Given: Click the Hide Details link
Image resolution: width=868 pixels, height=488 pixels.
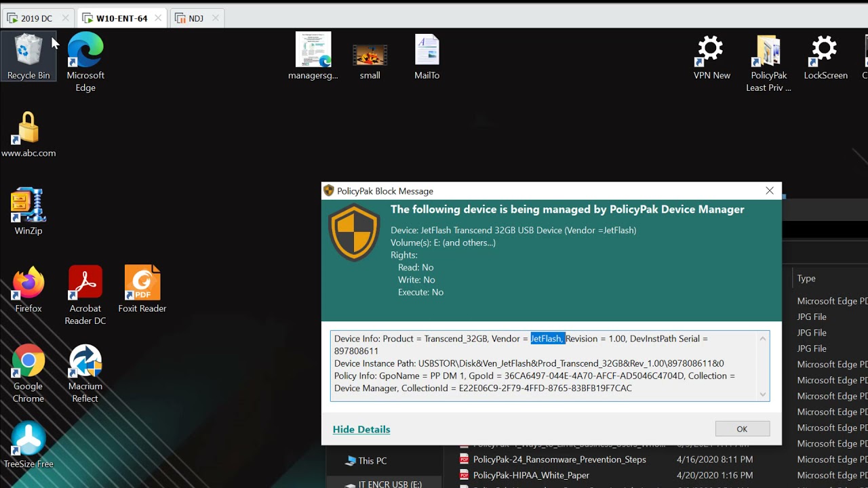Looking at the screenshot, I should point(361,430).
